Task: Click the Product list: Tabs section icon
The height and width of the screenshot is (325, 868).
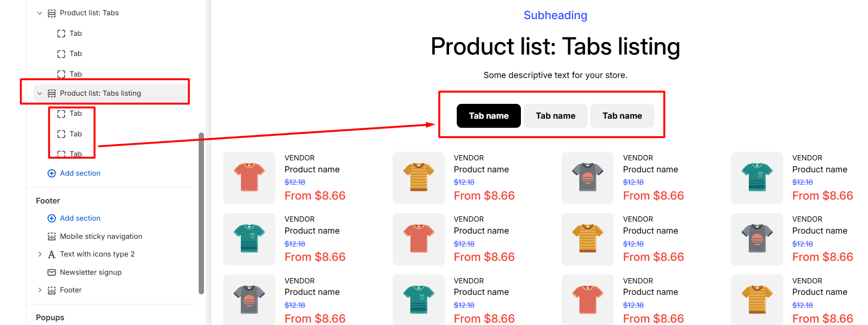Action: pyautogui.click(x=52, y=13)
